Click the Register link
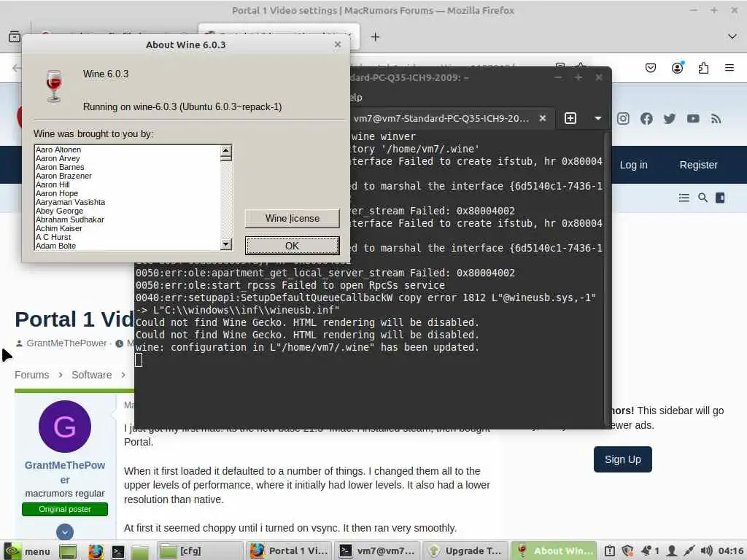 pyautogui.click(x=698, y=165)
